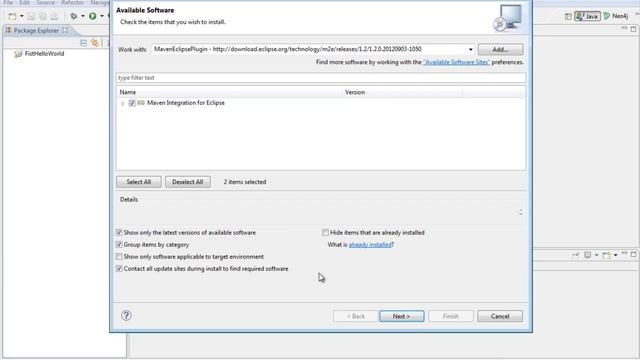Click the Save icon in Eclipse toolbar

(x=31, y=16)
